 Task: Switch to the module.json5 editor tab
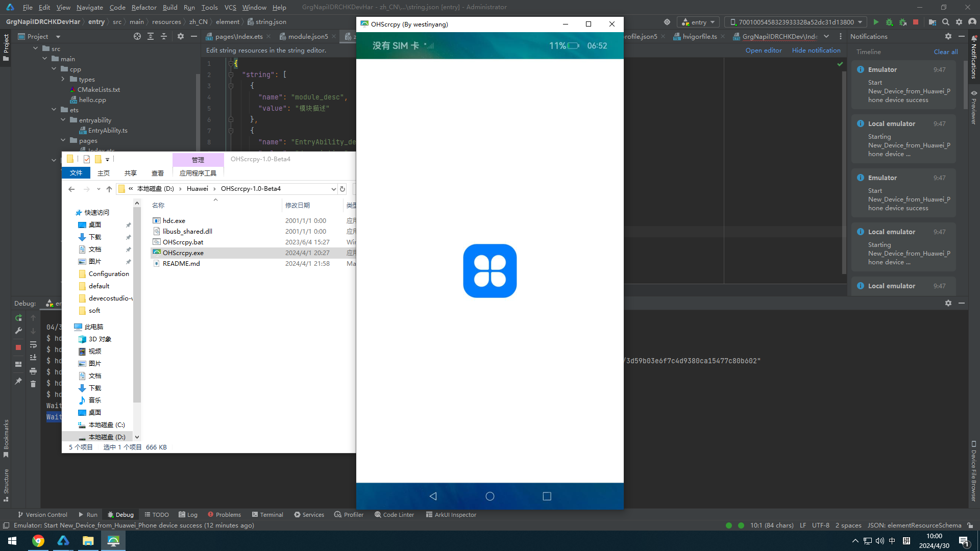coord(308,36)
